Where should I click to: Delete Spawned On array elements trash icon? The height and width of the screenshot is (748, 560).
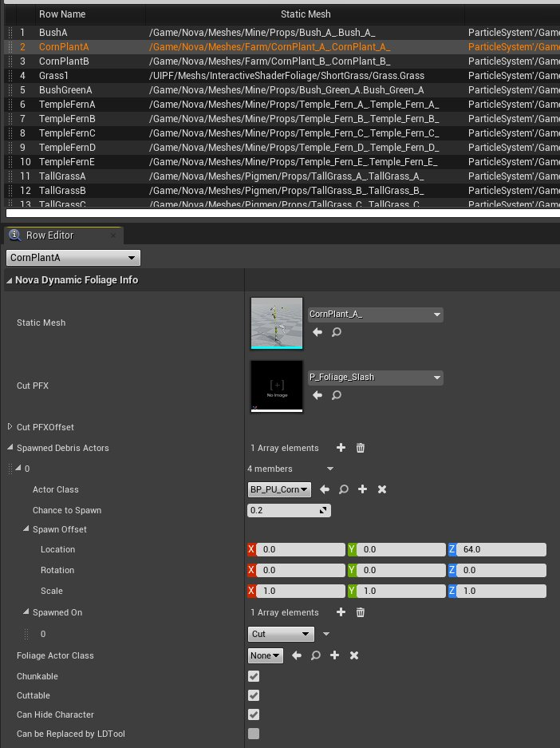point(361,612)
